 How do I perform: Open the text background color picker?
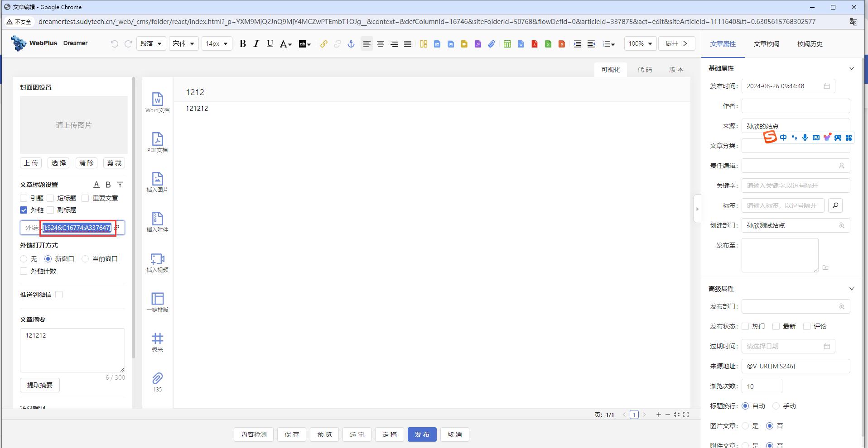pos(304,44)
